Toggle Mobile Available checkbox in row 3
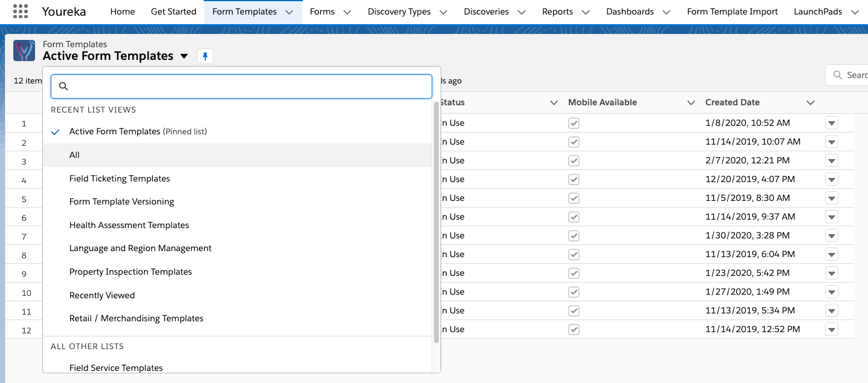The image size is (868, 383). click(x=574, y=160)
